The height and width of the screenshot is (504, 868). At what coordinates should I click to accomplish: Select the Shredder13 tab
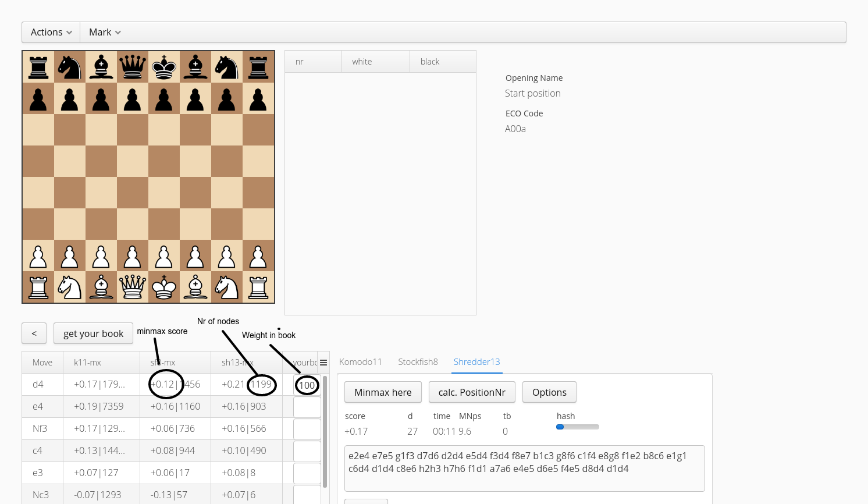point(476,362)
